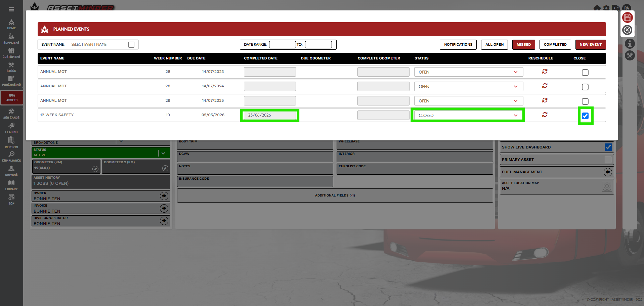Select the 12 WEEK SAFETY event name
The height and width of the screenshot is (306, 644).
(57, 115)
